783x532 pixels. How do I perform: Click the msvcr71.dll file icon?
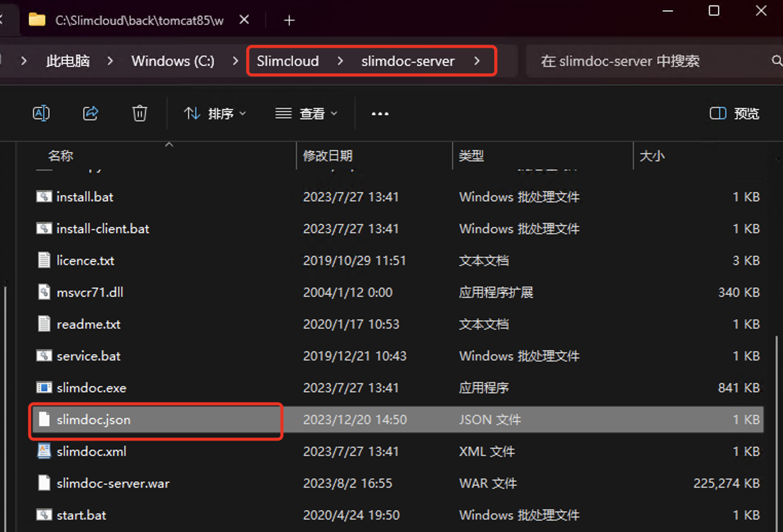[44, 292]
